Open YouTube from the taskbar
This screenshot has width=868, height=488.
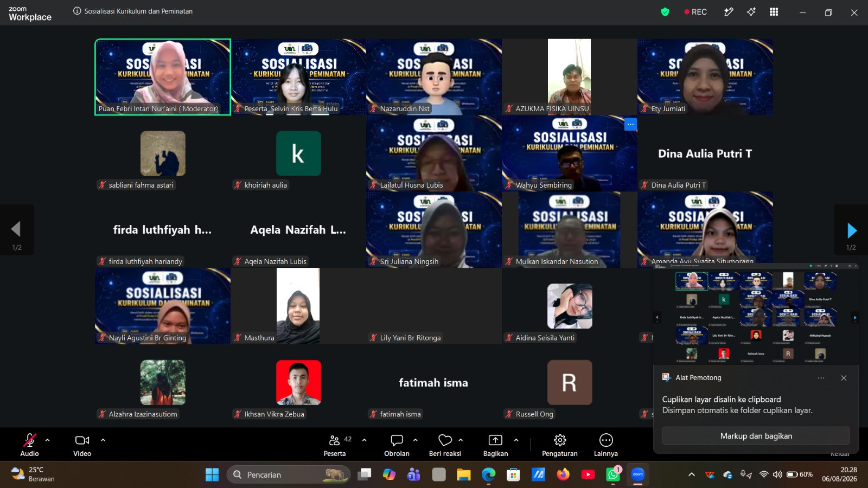click(x=588, y=474)
